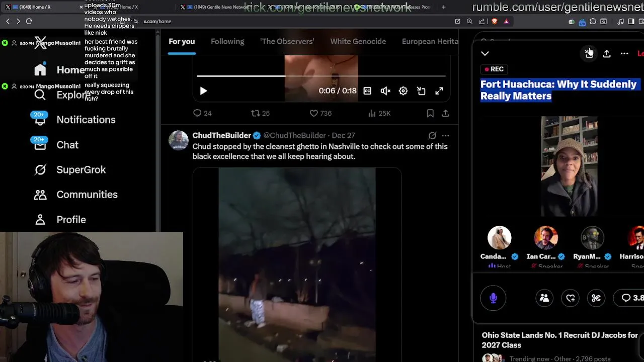Click the X logo in sidebar
644x362 pixels.
tap(40, 43)
